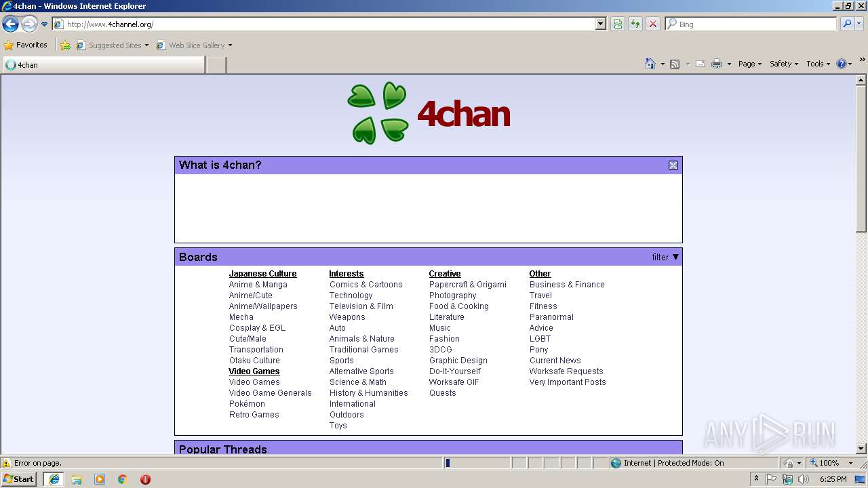Screen dimensions: 868x488
Task: Open Web Slice Gallery link
Action: pos(194,45)
